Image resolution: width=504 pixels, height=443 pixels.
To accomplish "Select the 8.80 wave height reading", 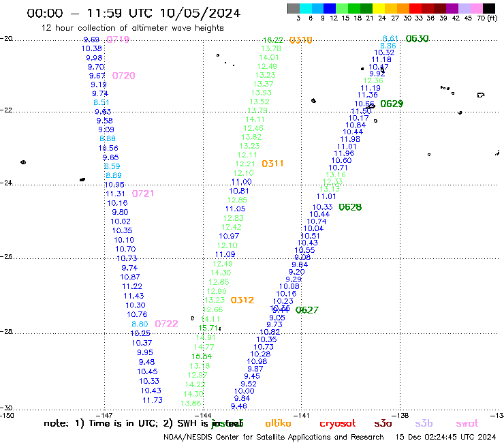I will tap(140, 324).
